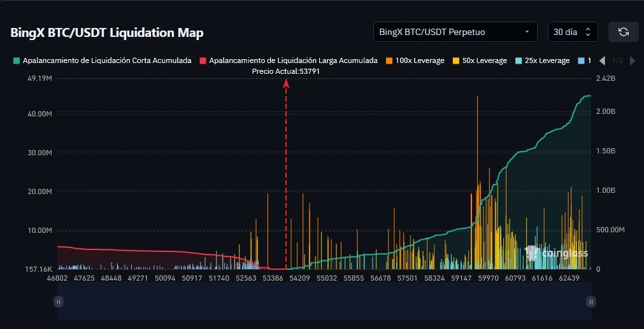Click the 58324 price axis label

click(434, 278)
